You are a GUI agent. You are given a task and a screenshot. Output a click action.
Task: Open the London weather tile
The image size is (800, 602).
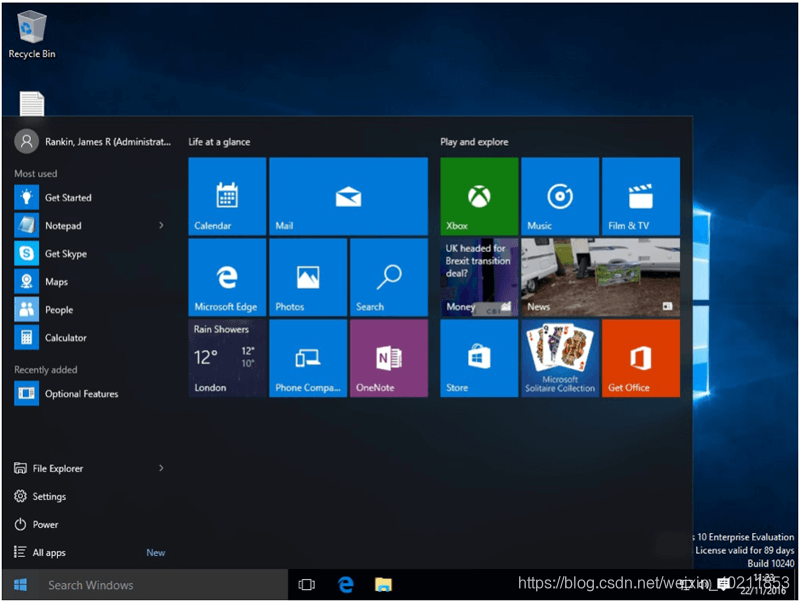227,358
